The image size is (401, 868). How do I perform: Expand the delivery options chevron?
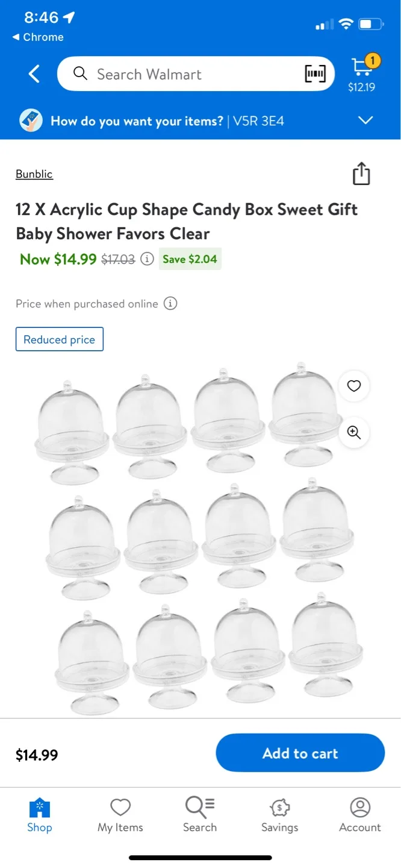[x=365, y=120]
